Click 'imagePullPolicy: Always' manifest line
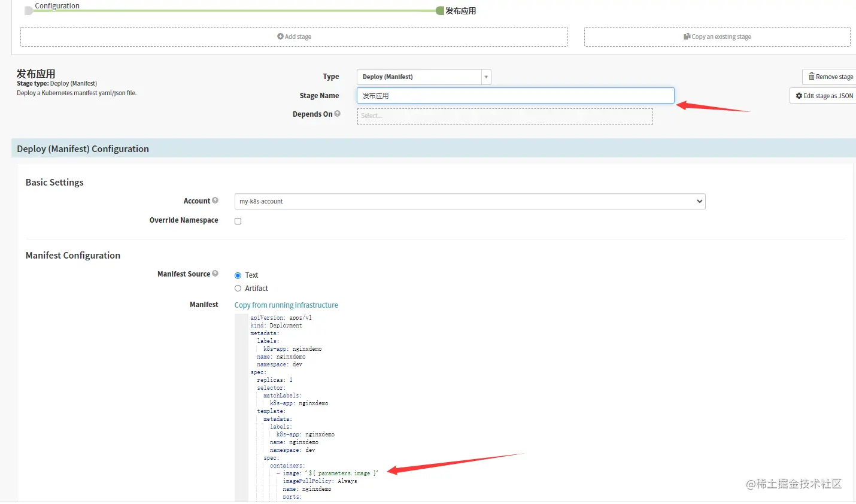Viewport: 856px width, 504px height. (x=320, y=481)
